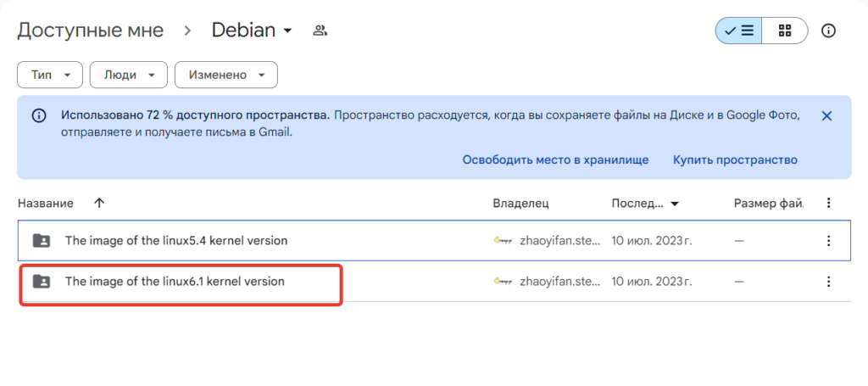Screen dimensions: 868x386
Task: Click the "Debian" folder title
Action: pos(243,31)
